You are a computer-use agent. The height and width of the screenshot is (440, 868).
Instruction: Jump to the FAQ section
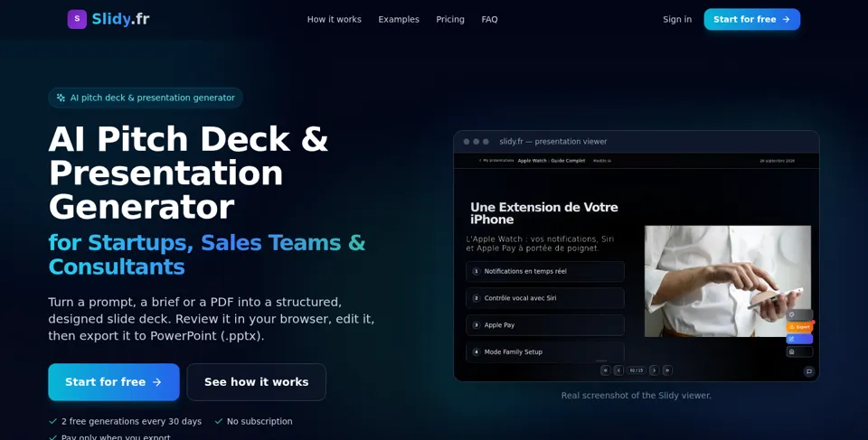pos(489,19)
